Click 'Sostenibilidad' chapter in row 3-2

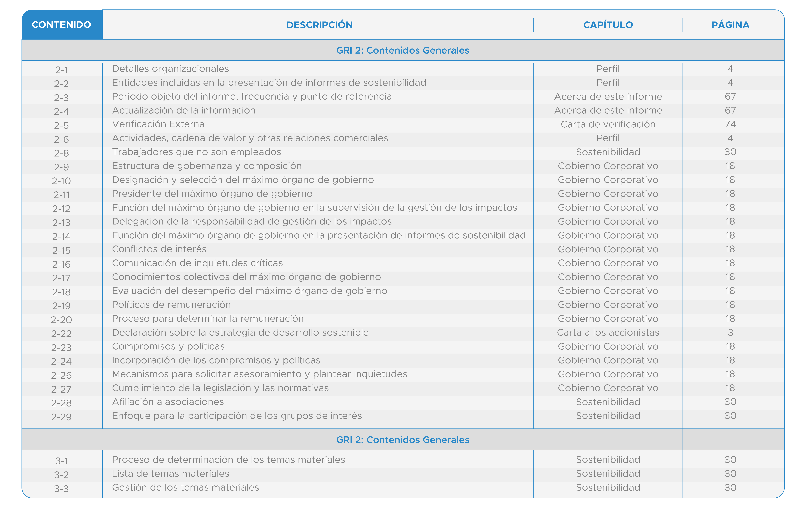[608, 474]
